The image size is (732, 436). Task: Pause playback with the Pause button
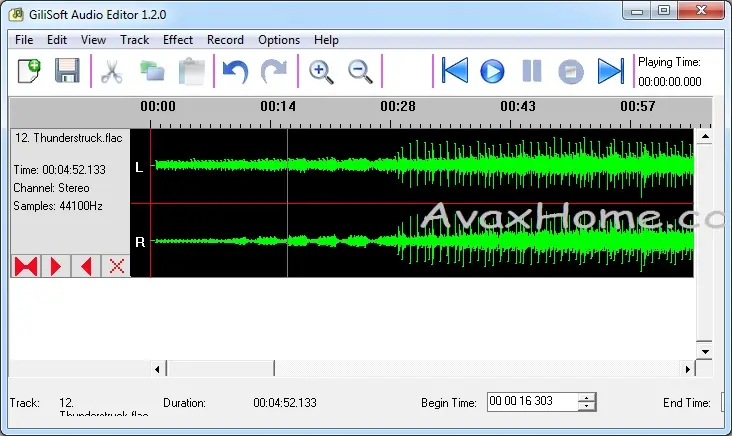click(532, 71)
